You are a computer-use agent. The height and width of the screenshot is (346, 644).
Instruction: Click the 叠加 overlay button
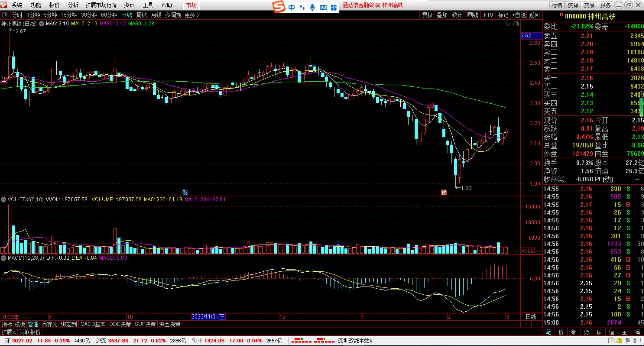(x=442, y=15)
